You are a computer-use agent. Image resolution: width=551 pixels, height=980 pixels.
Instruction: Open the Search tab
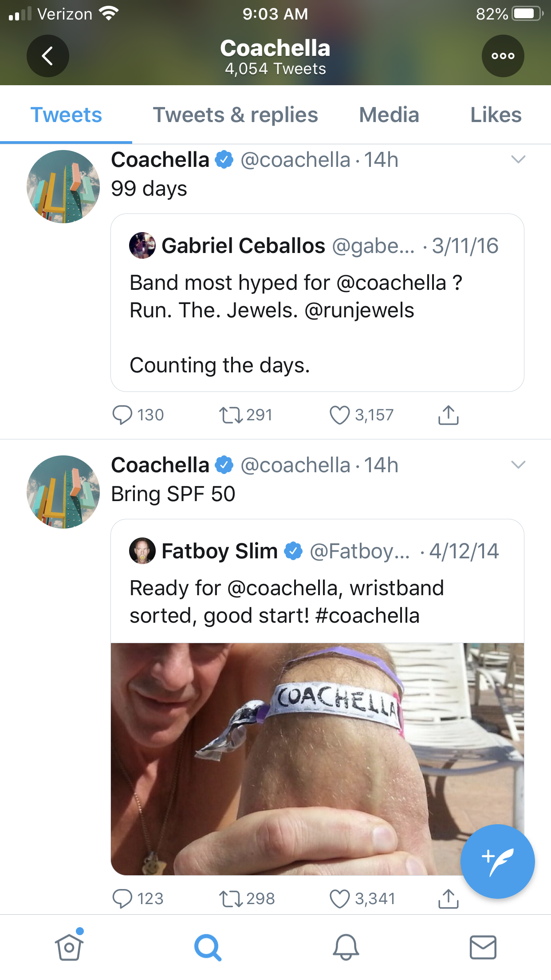click(207, 947)
